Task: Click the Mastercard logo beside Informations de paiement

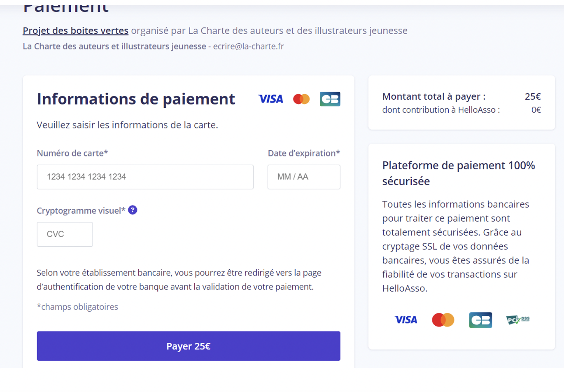Action: tap(301, 99)
